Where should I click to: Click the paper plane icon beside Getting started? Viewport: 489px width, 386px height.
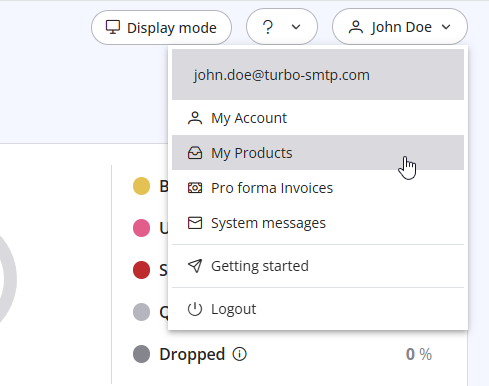click(x=195, y=266)
